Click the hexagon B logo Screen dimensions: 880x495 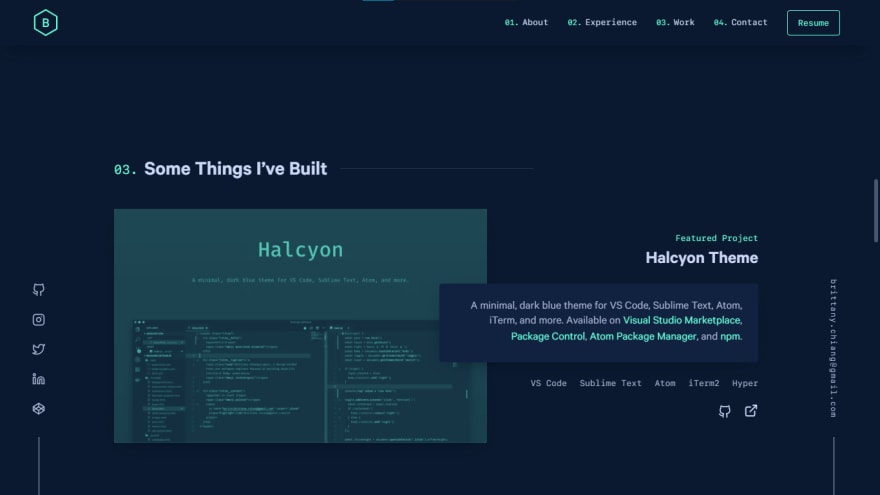pyautogui.click(x=45, y=22)
